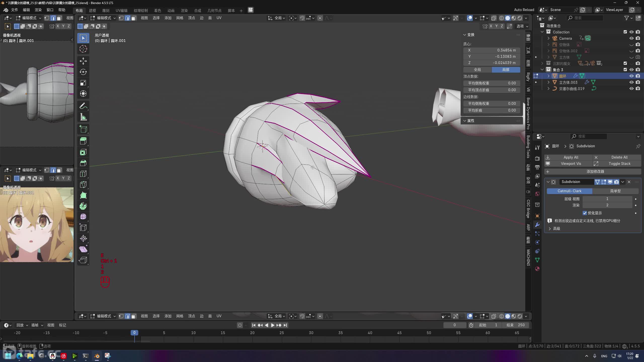Image resolution: width=644 pixels, height=362 pixels.
Task: Click the Play animation button
Action: [272, 325]
